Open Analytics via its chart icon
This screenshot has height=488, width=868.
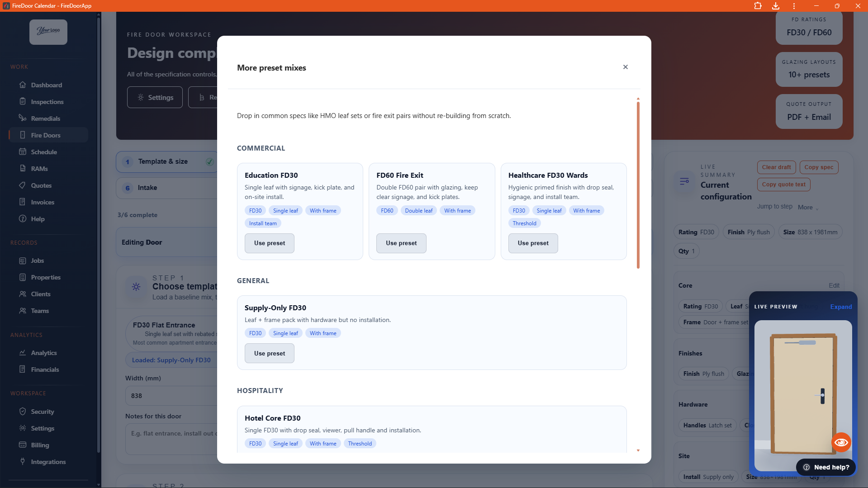(23, 353)
